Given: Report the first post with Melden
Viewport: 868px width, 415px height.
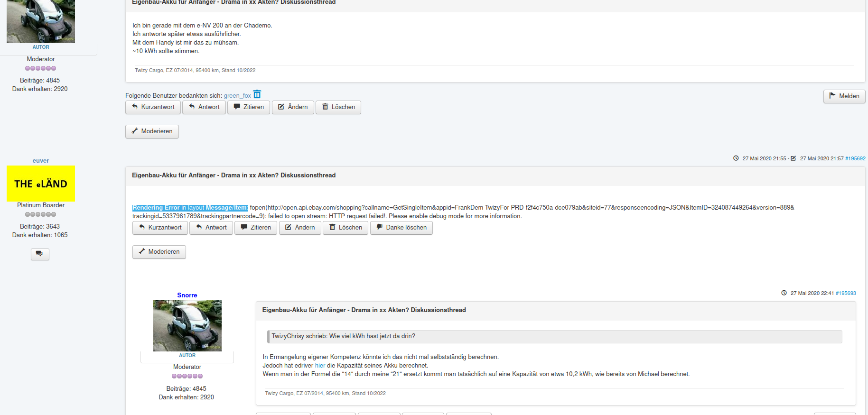Looking at the screenshot, I should (x=844, y=96).
